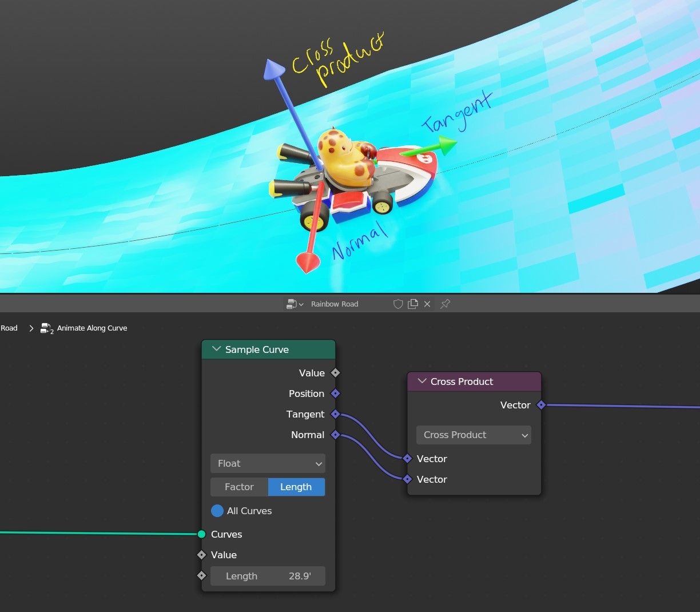Duplicate the Rainbow Road node tree
This screenshot has width=700, height=612.
[413, 304]
